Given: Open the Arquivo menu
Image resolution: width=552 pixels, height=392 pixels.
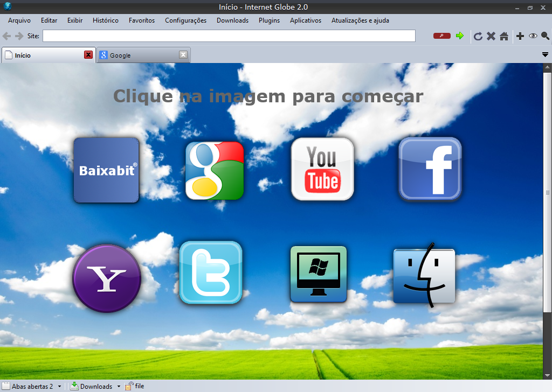Looking at the screenshot, I should tap(19, 20).
